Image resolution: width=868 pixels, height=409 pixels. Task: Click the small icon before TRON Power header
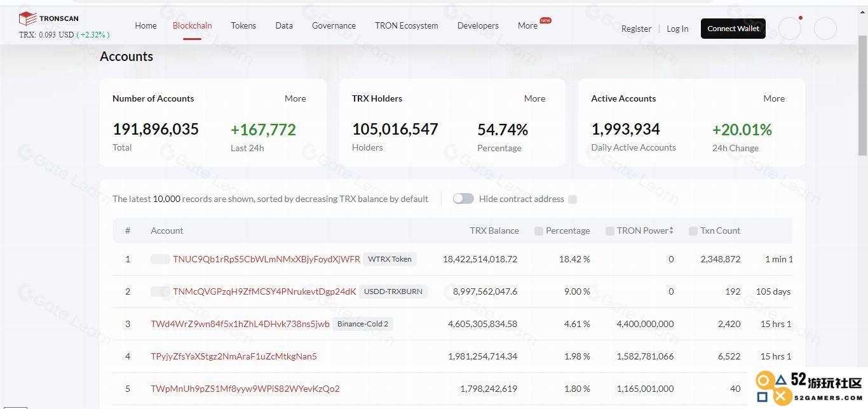610,231
